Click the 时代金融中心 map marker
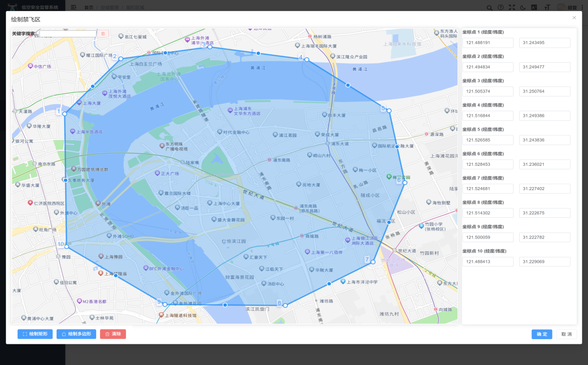 click(219, 132)
